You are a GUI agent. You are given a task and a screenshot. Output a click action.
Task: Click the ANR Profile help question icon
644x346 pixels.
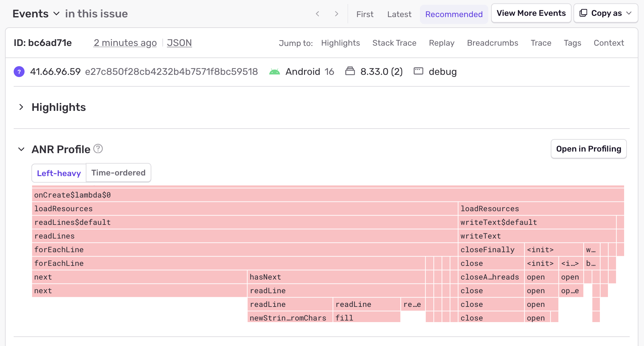(98, 149)
